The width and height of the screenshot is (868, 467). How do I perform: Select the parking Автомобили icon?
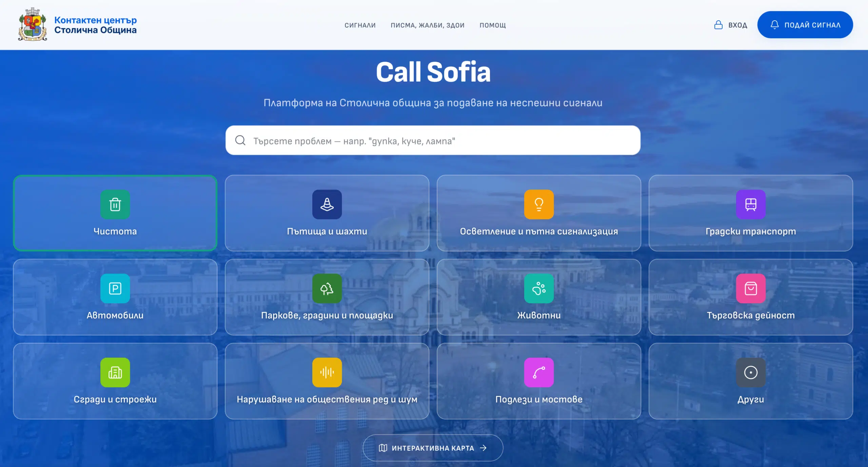point(115,288)
